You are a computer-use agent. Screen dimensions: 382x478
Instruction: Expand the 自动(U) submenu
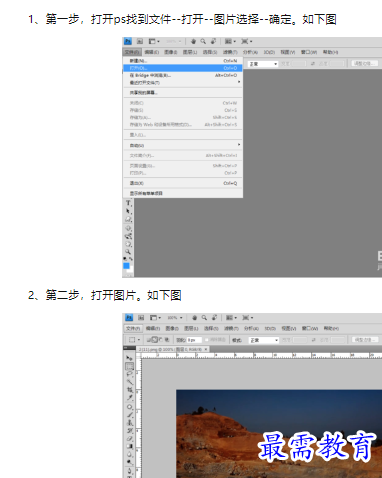point(183,145)
